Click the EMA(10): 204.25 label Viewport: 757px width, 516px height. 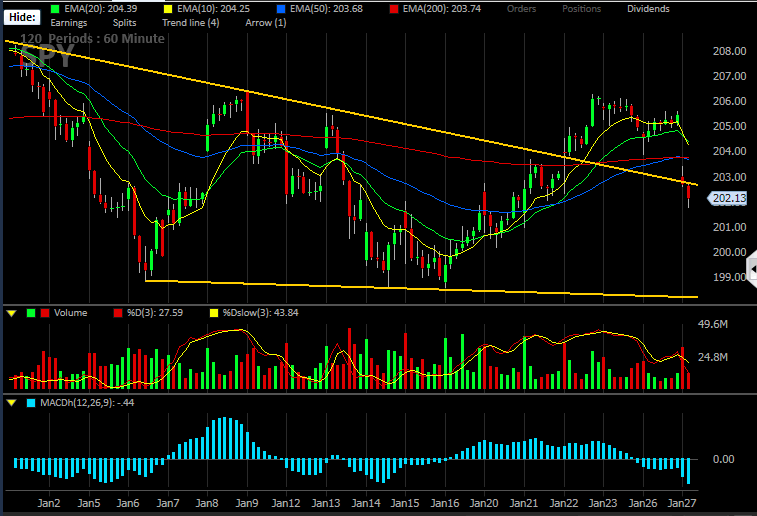(213, 9)
